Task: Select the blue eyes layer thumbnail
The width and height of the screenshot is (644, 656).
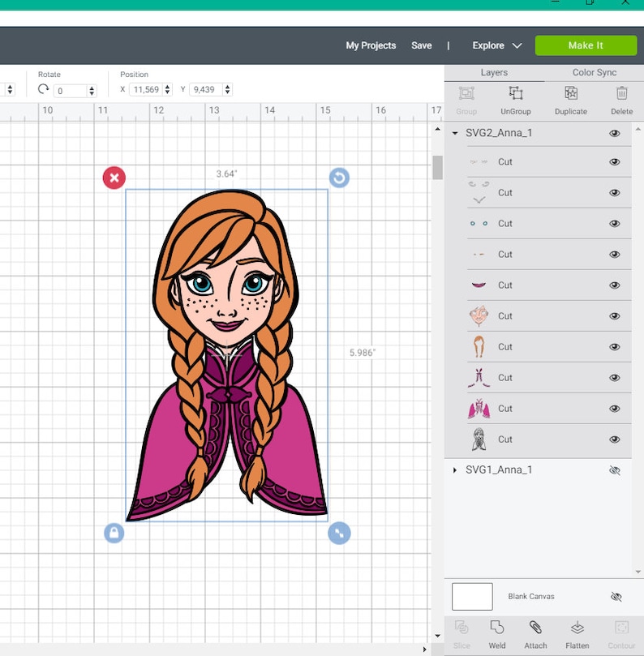Action: (x=479, y=224)
